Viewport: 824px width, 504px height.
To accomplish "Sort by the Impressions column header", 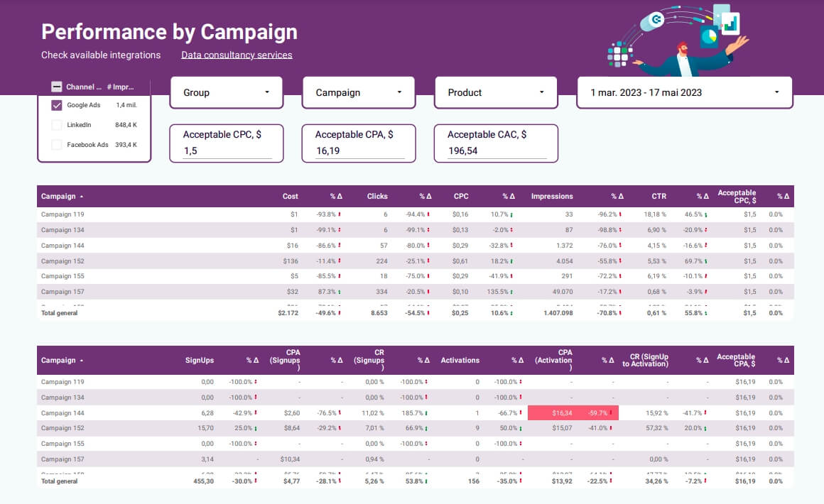I will click(553, 196).
